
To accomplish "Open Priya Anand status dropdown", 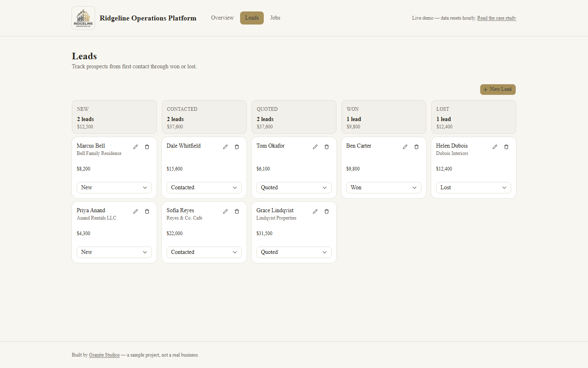I will pos(114,252).
